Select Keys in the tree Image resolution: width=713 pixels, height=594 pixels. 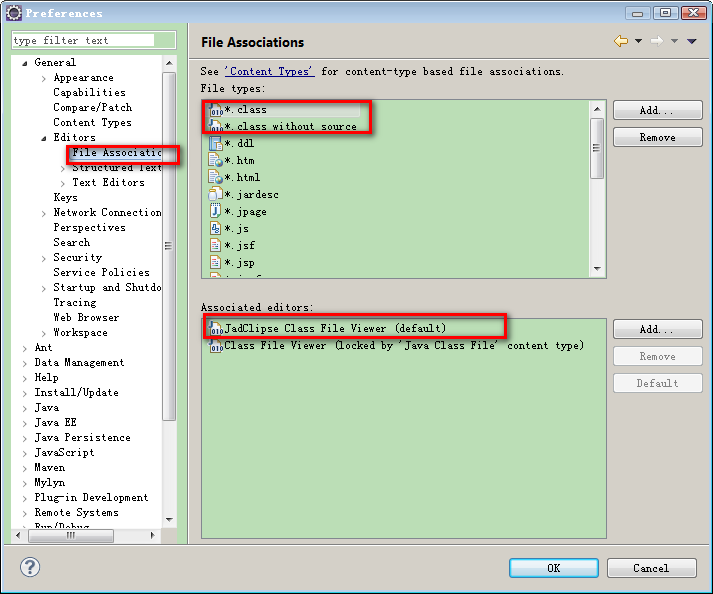click(65, 197)
